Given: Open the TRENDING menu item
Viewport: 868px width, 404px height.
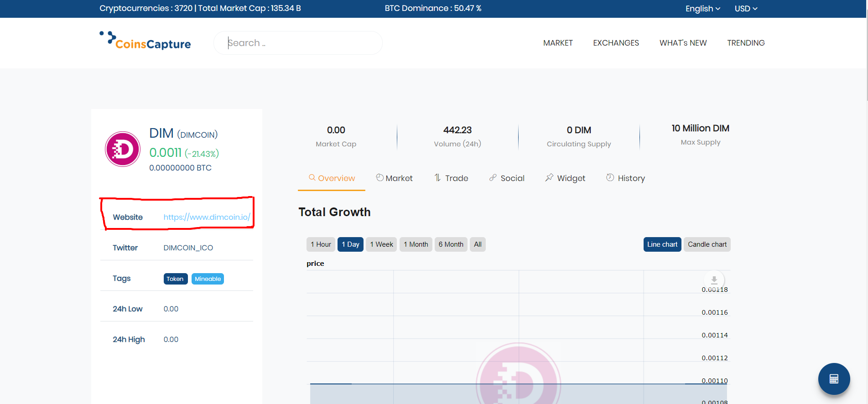Looking at the screenshot, I should click(x=746, y=43).
